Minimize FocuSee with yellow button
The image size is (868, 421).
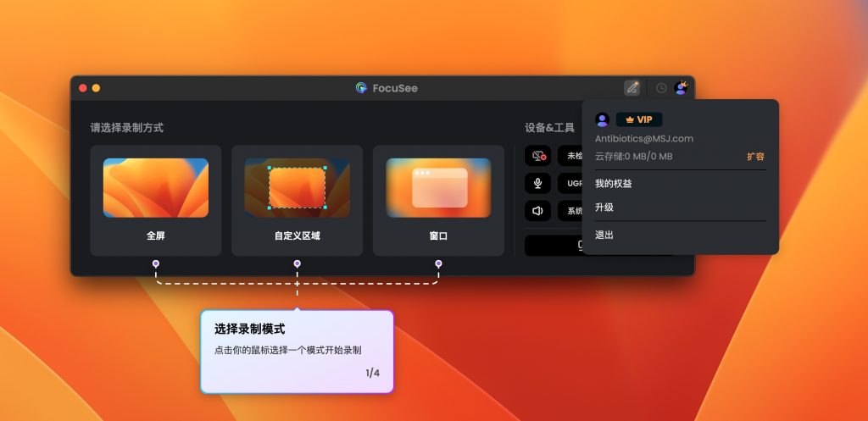96,88
